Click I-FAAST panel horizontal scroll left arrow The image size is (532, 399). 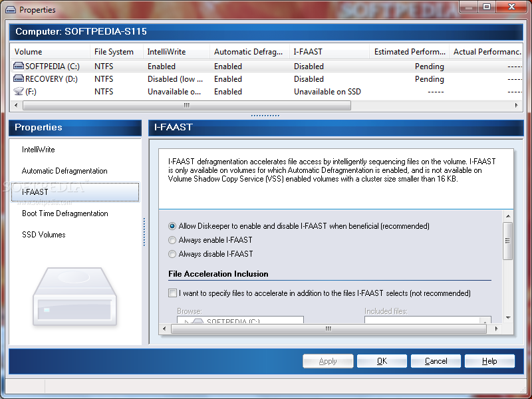(x=164, y=329)
